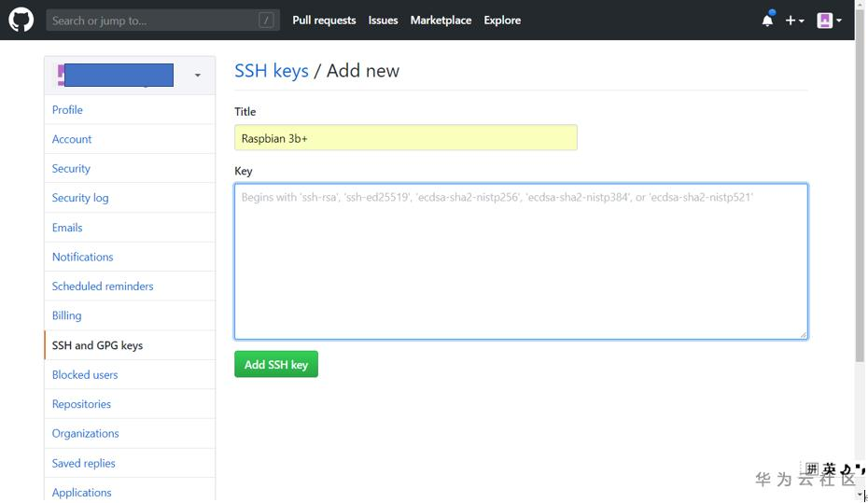Click the IME language indicator icon
This screenshot has height=503, width=868.
coord(829,469)
